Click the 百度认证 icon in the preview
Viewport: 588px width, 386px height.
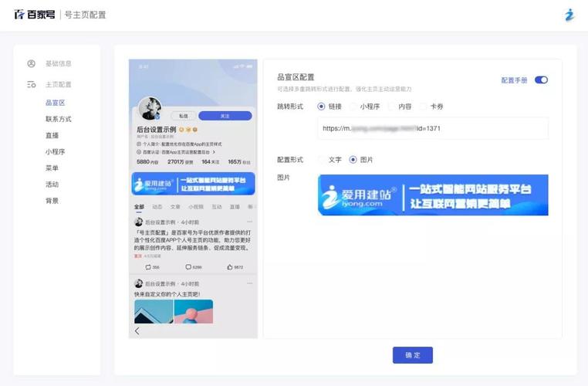pos(139,152)
